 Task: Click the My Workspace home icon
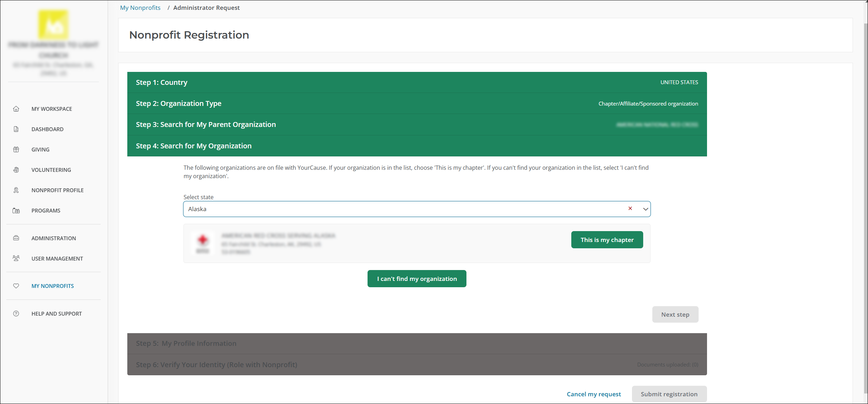[x=16, y=109]
